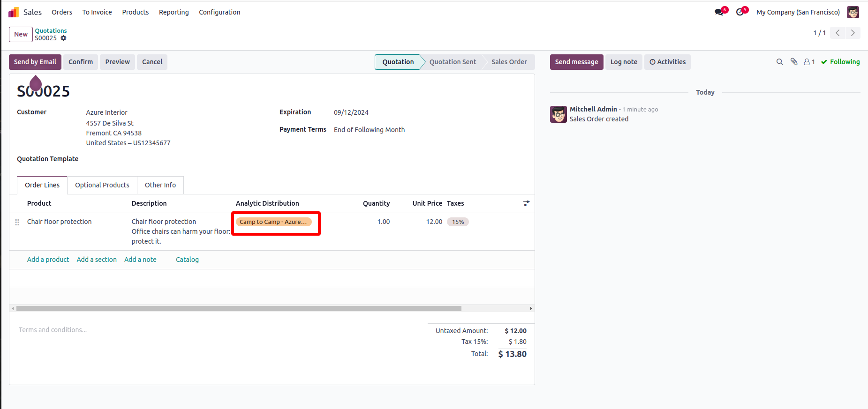Click the Sales app title text
Viewport: 868px width, 409px height.
click(x=33, y=12)
